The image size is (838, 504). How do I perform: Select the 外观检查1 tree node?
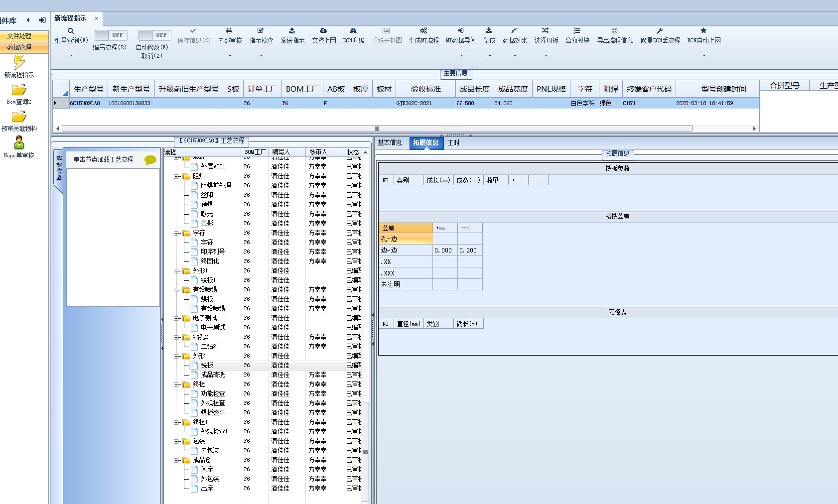click(x=214, y=432)
